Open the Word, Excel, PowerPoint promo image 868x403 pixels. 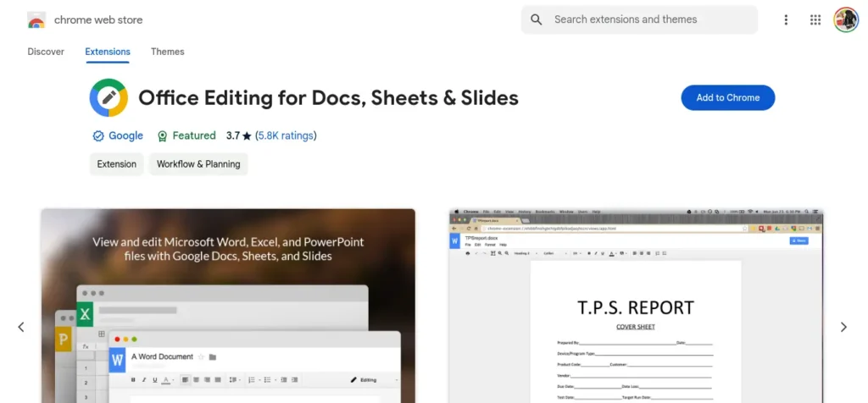pyautogui.click(x=228, y=306)
